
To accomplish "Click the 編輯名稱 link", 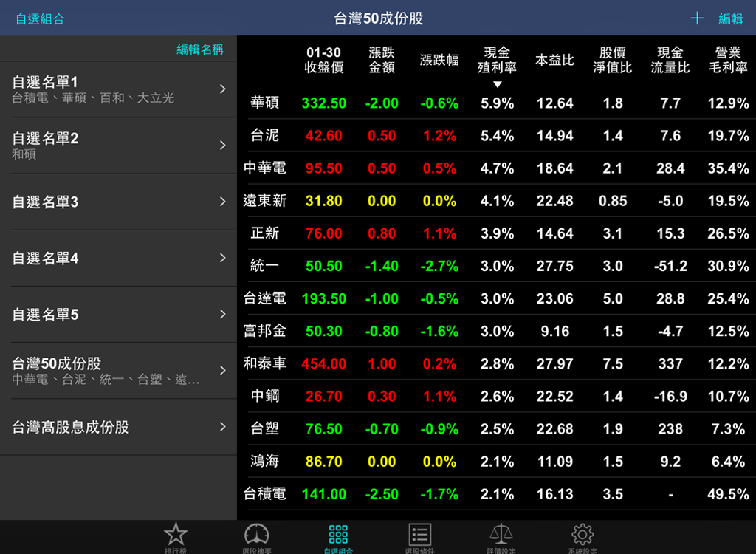I will click(200, 49).
